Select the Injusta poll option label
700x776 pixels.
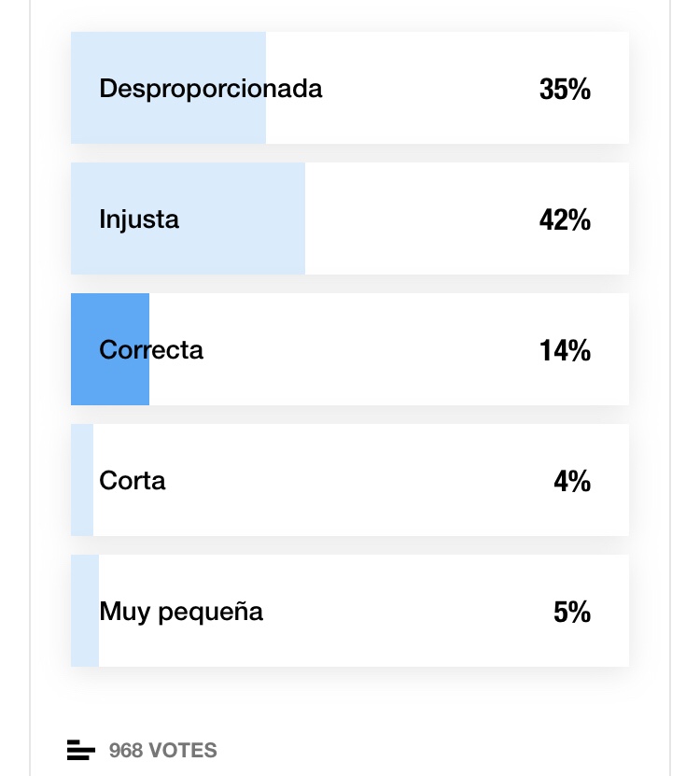(x=139, y=219)
